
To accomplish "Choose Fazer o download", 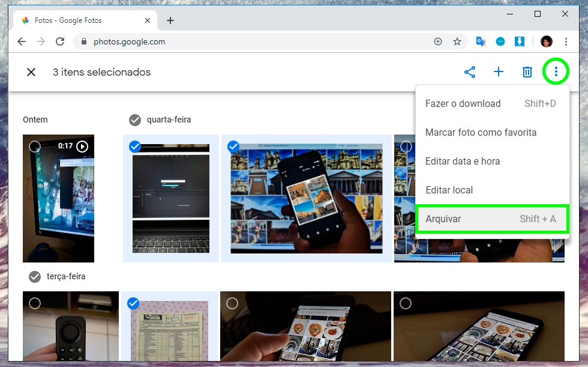I will point(492,103).
